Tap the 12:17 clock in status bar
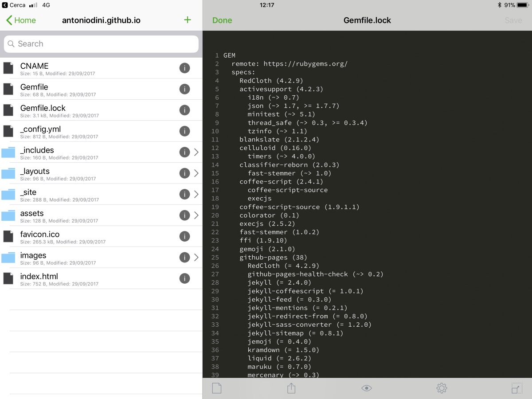The image size is (532, 399). click(x=267, y=5)
